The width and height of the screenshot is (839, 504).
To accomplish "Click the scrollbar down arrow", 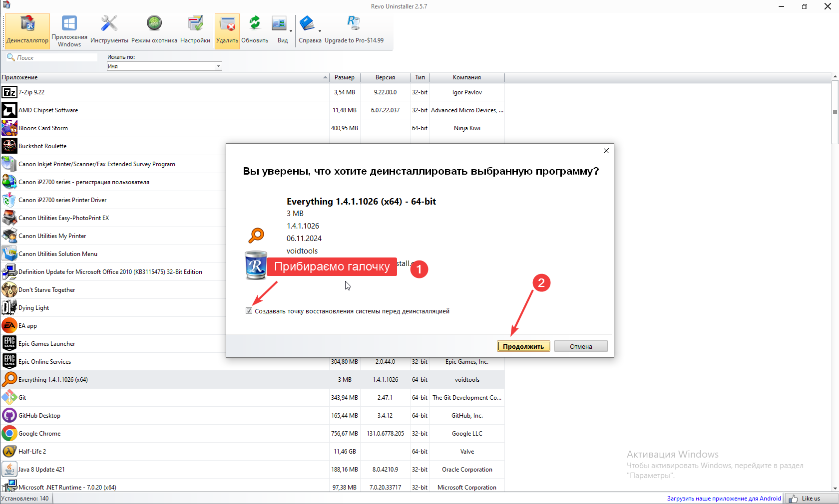I will click(x=835, y=489).
